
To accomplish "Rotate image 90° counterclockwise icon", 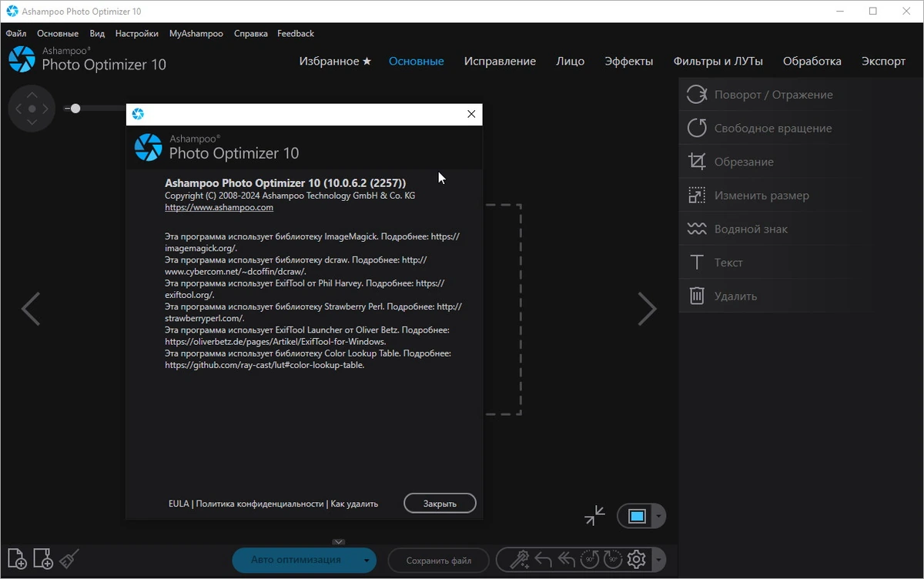I will (x=591, y=559).
